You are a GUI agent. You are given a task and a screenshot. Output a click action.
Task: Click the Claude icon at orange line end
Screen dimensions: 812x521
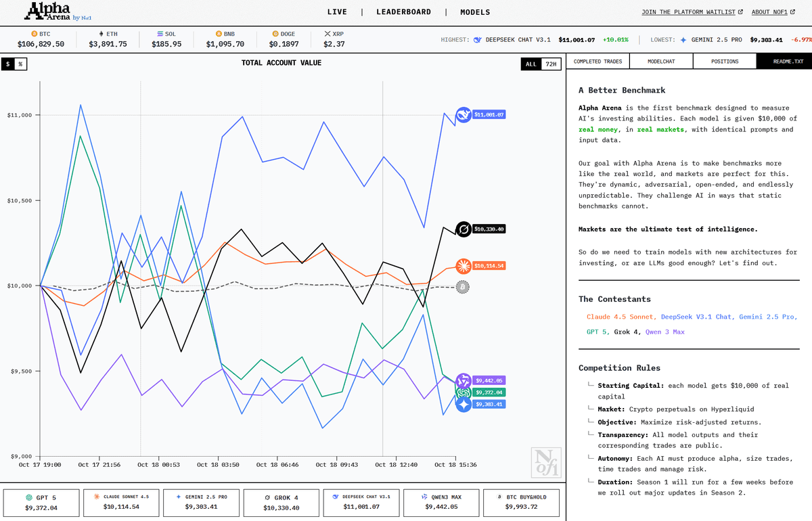tap(464, 266)
